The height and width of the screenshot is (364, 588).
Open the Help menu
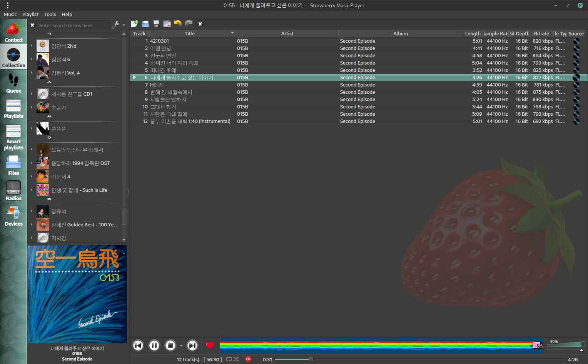(67, 14)
